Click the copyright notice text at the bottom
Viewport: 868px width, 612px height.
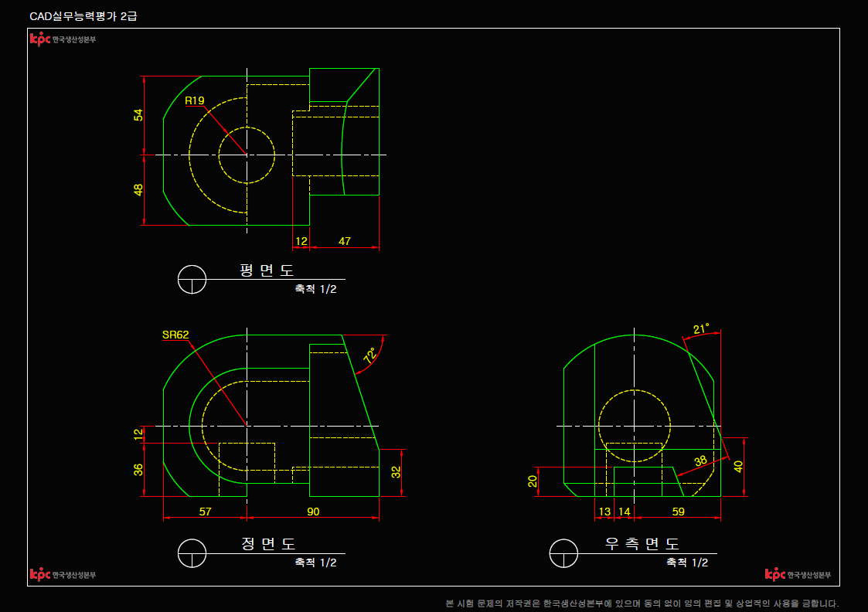(x=642, y=603)
